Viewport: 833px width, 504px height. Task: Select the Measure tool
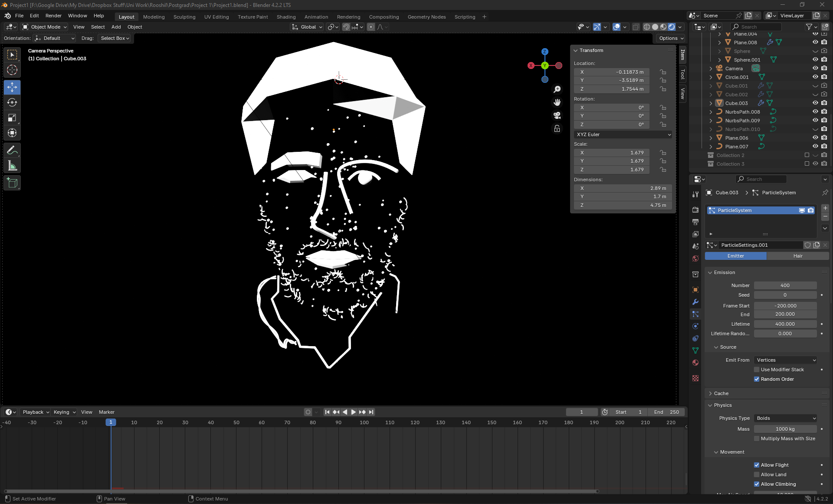click(12, 166)
